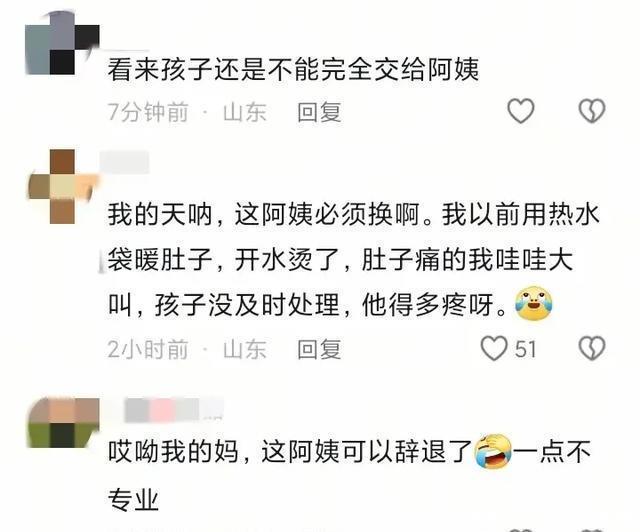This screenshot has width=640, height=532.
Task: Select the comment text 看来孩子还是不能完全交给阿姨
Action: 293,69
